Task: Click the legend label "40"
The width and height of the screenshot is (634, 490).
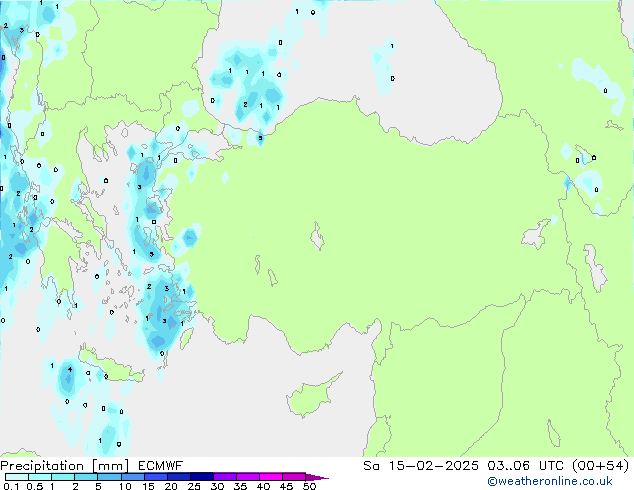Action: pyautogui.click(x=263, y=486)
